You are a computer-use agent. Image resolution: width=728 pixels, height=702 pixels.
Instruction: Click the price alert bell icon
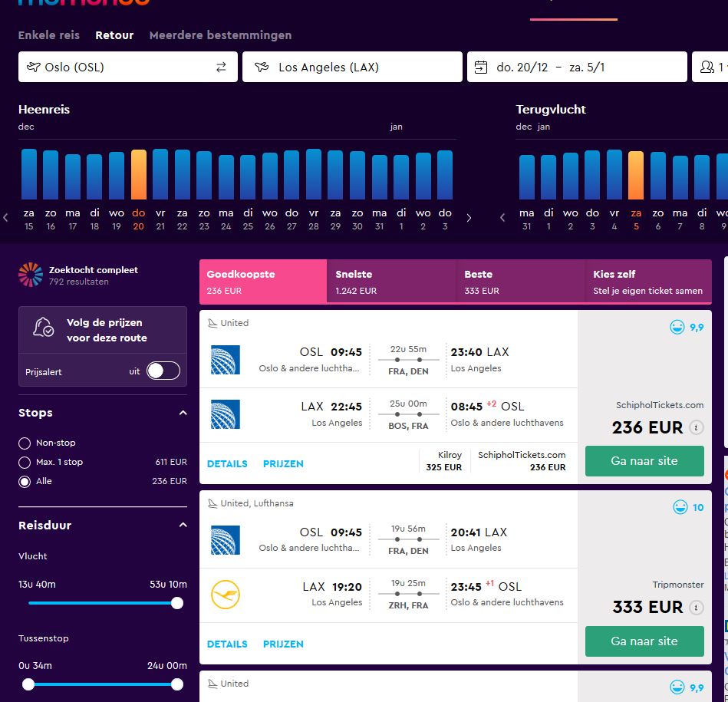coord(44,327)
